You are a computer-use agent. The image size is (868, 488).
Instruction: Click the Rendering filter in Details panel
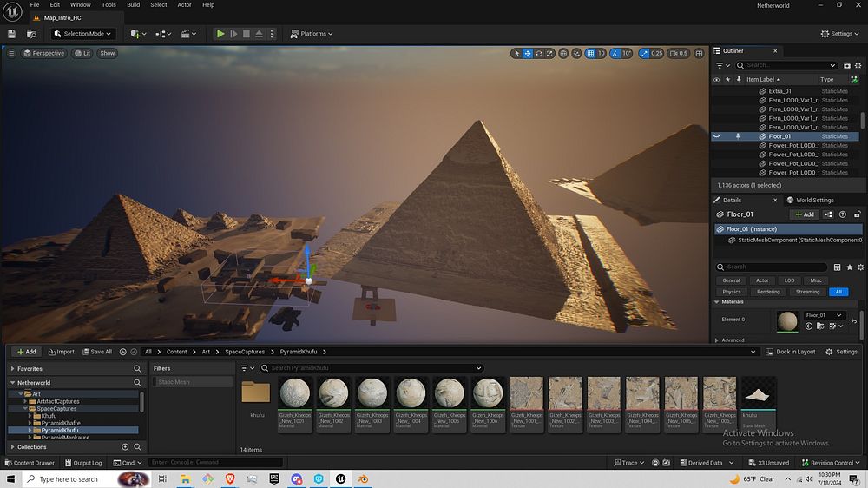coord(767,292)
